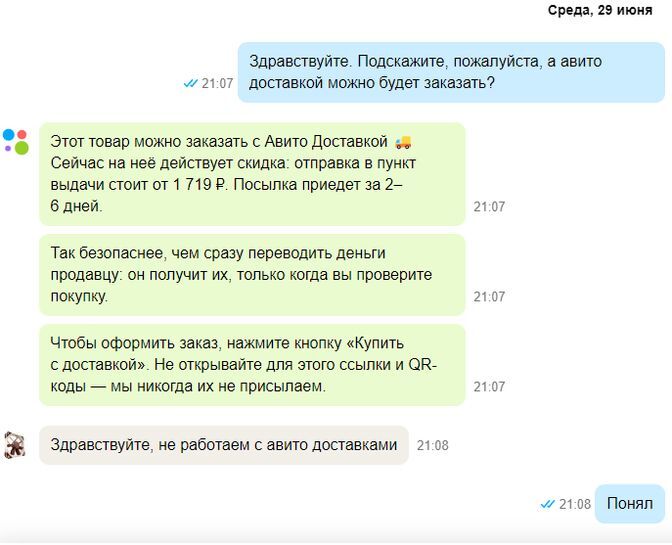Select message 'Чтобы оформить заказ'

[x=252, y=365]
